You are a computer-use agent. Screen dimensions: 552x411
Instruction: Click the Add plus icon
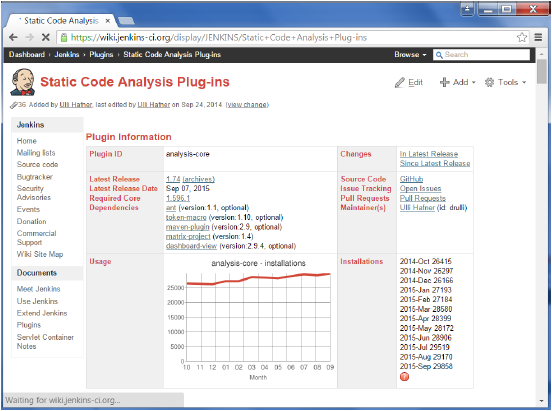[445, 82]
